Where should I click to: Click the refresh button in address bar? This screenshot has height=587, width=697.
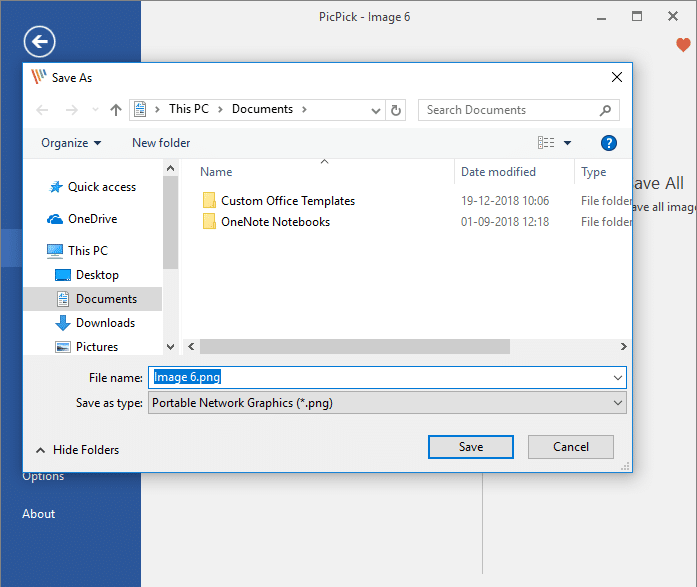396,110
